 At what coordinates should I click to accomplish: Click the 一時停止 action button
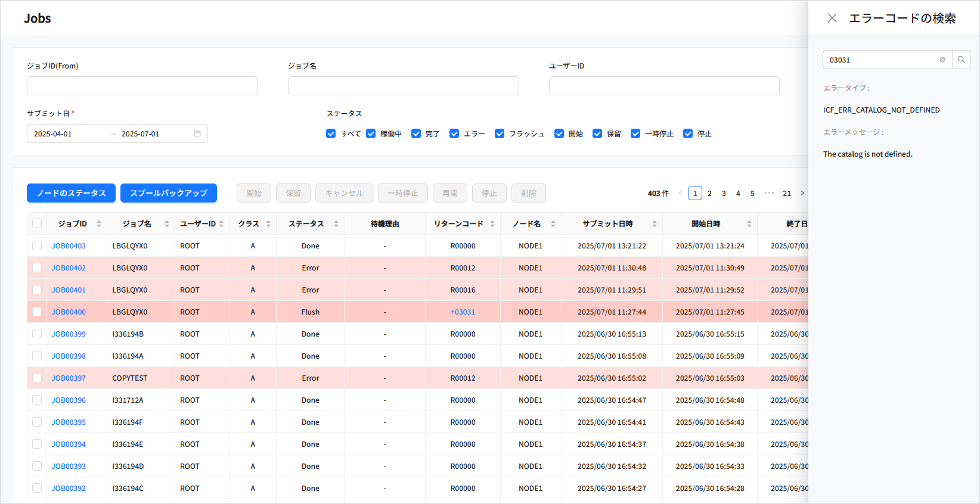coord(403,193)
